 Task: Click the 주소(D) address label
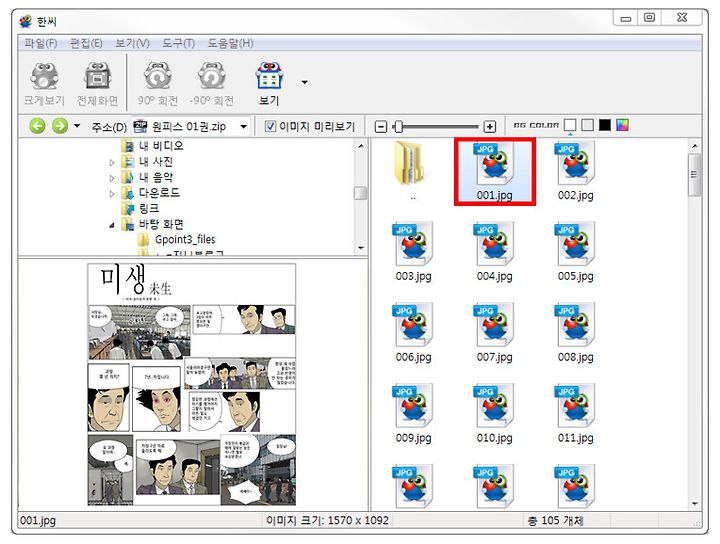(x=109, y=127)
